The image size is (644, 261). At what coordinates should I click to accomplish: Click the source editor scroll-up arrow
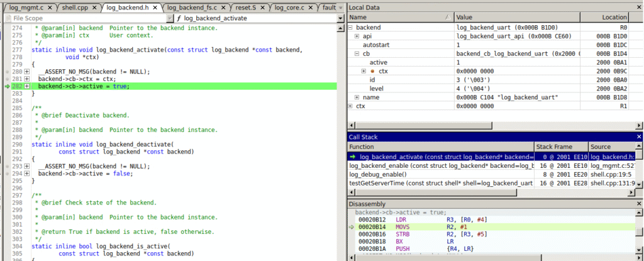tap(340, 28)
